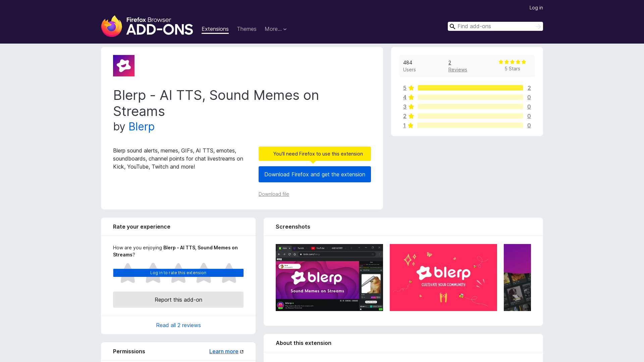Open the Themes tab

tap(247, 29)
